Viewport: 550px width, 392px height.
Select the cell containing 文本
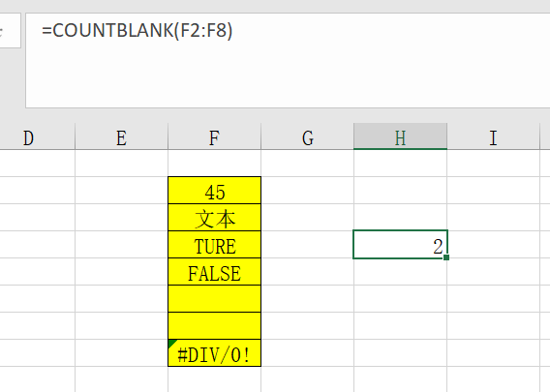coord(214,218)
